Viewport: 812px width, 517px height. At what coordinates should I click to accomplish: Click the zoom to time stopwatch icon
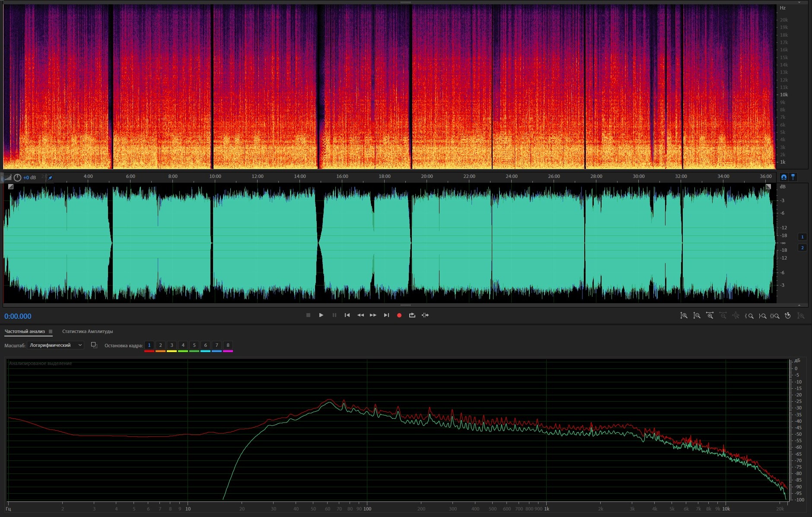click(788, 316)
